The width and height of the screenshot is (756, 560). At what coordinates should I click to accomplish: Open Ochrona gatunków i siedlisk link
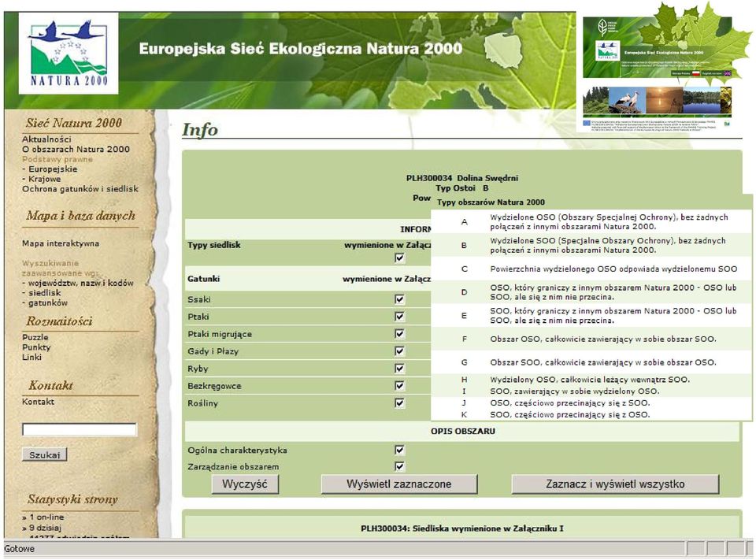(80, 189)
